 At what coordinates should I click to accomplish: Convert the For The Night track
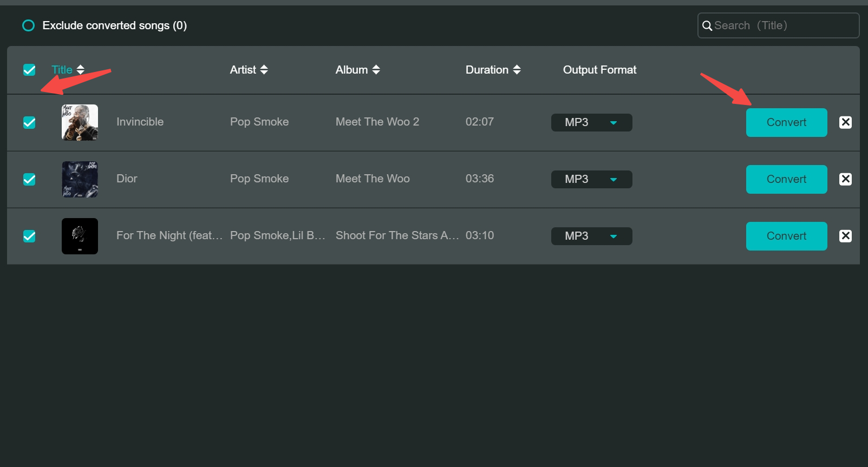tap(786, 236)
